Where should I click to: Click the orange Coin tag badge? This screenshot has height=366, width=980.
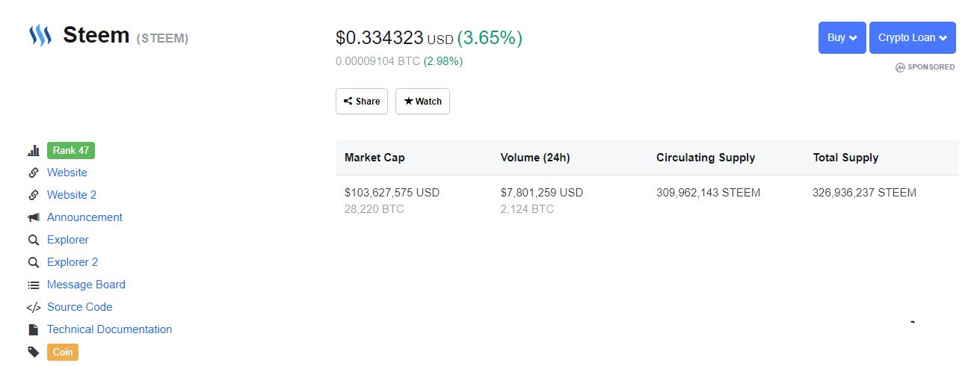pyautogui.click(x=63, y=352)
